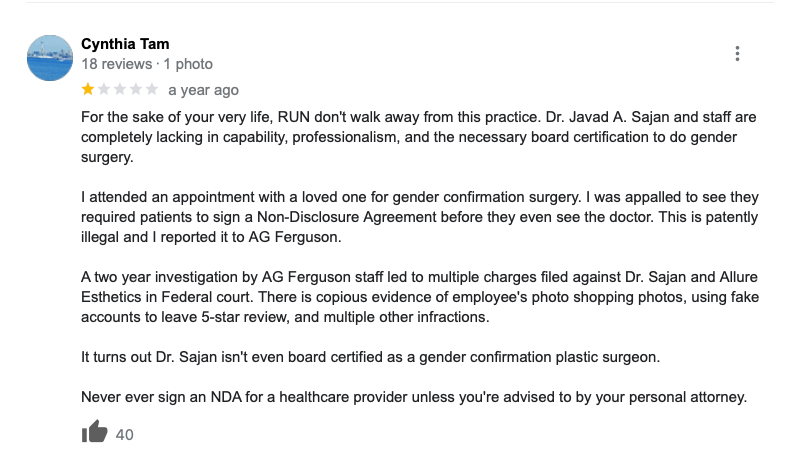Click the fourth empty rating star
This screenshot has height=461, width=790.
[x=135, y=90]
